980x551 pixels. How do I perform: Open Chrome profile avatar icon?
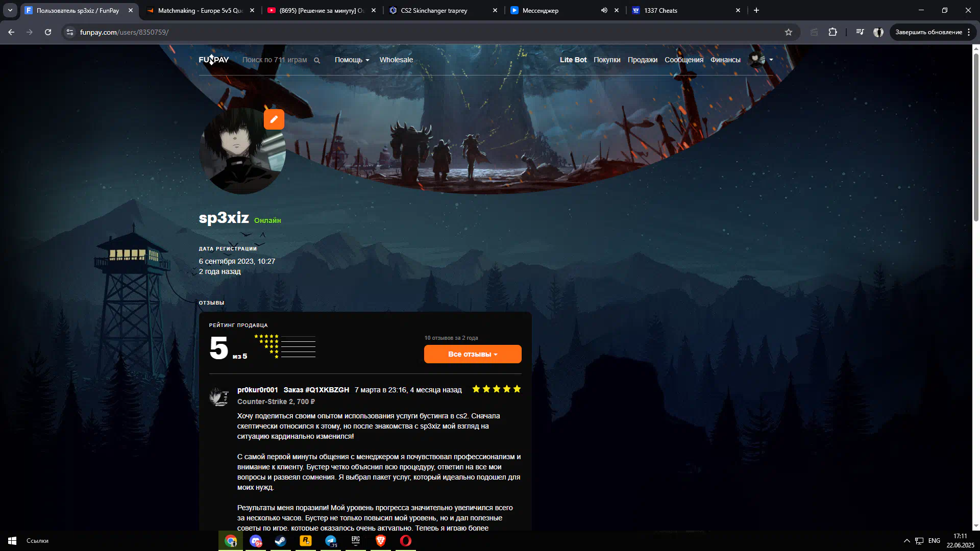tap(878, 32)
